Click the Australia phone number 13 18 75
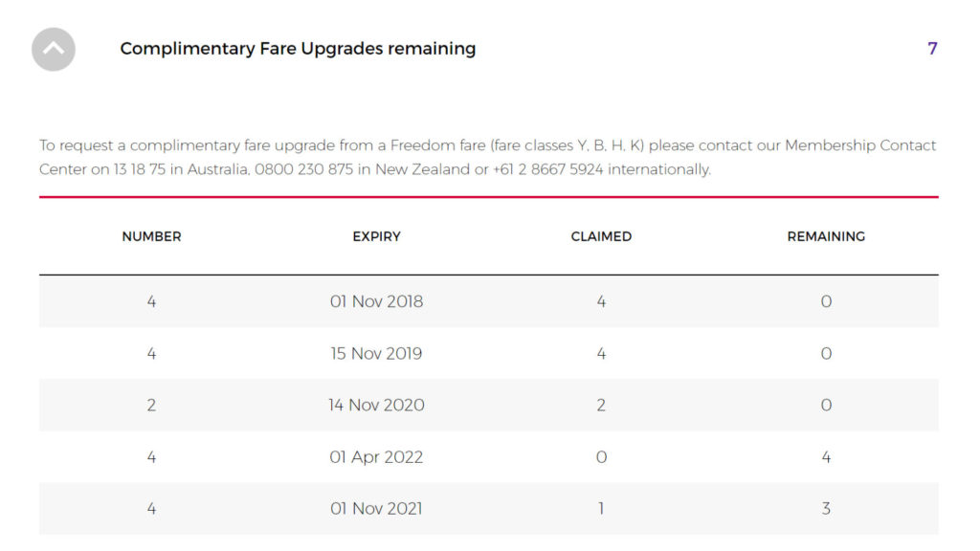This screenshot has width=980, height=551. [140, 169]
